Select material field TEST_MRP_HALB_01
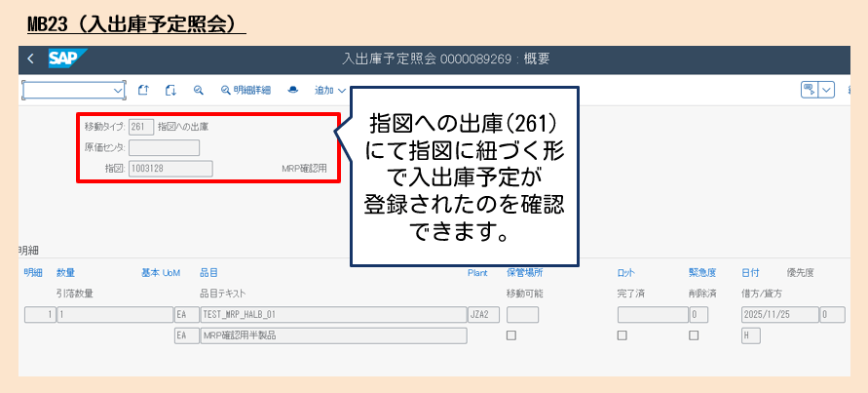The height and width of the screenshot is (393, 868). pyautogui.click(x=334, y=315)
